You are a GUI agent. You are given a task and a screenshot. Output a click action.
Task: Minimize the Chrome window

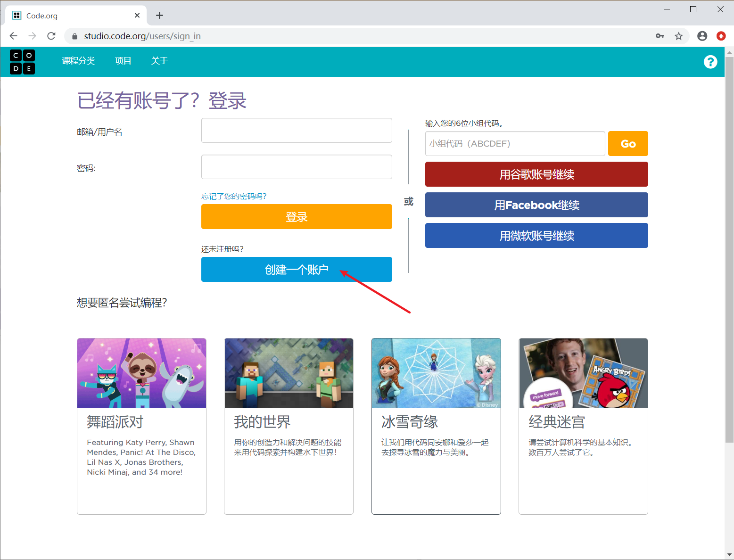tap(667, 9)
